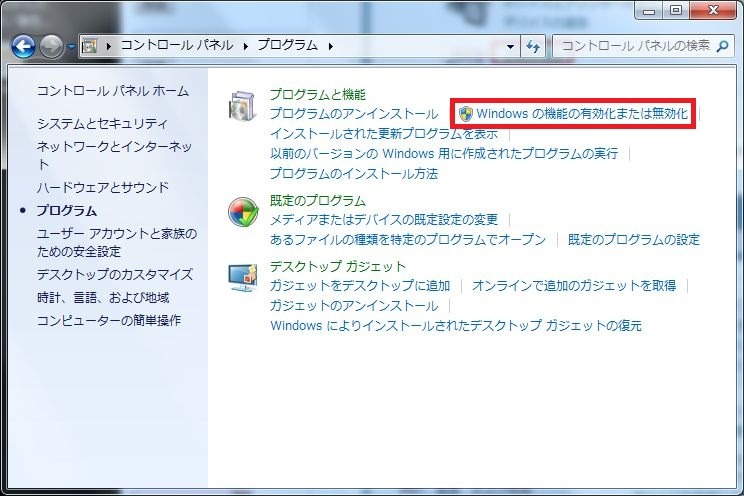Open Windows によりインストールされたデスクトップ ガジェットの復元
744x496 pixels.
tap(456, 326)
